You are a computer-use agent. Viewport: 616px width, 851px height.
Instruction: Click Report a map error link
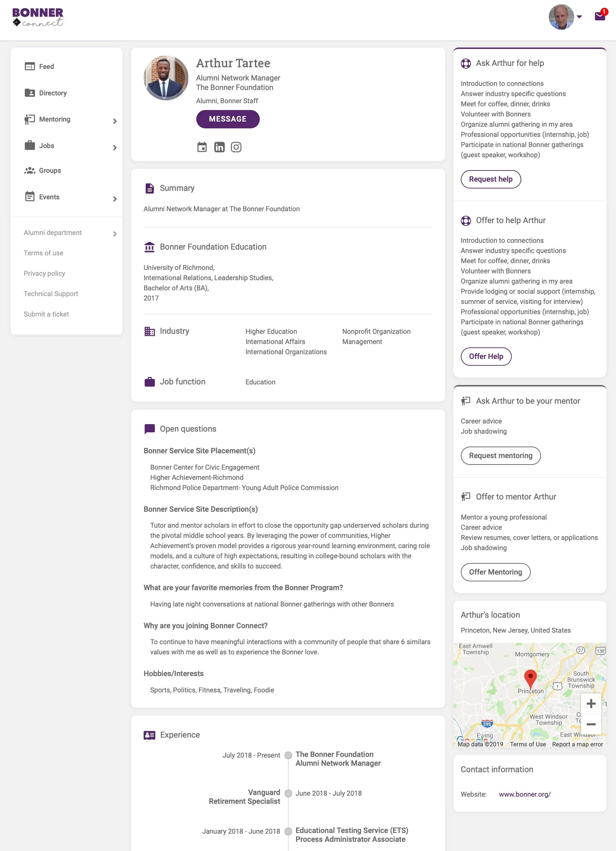click(x=577, y=744)
